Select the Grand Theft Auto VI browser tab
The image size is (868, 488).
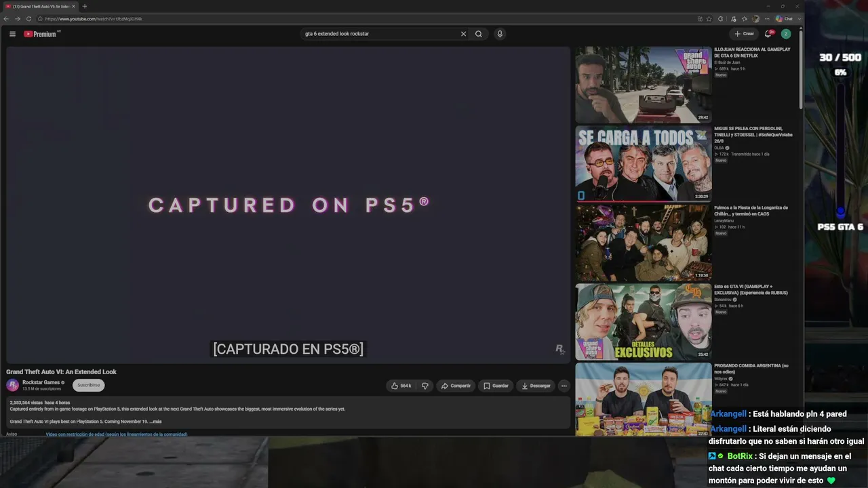[x=39, y=6]
